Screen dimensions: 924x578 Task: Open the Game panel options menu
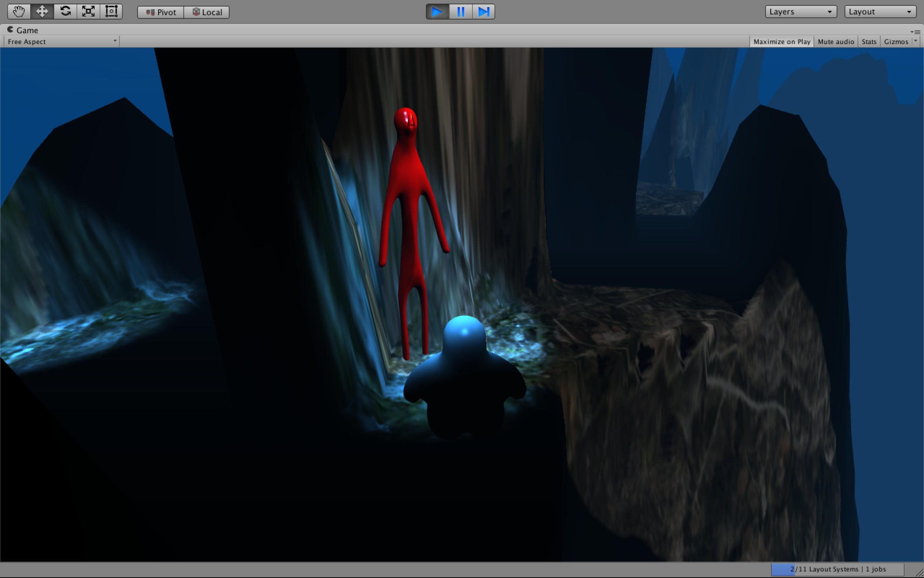coord(915,32)
